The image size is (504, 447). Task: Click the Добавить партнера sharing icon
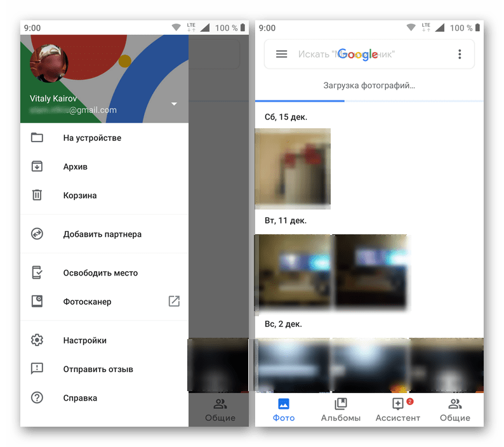(x=37, y=234)
